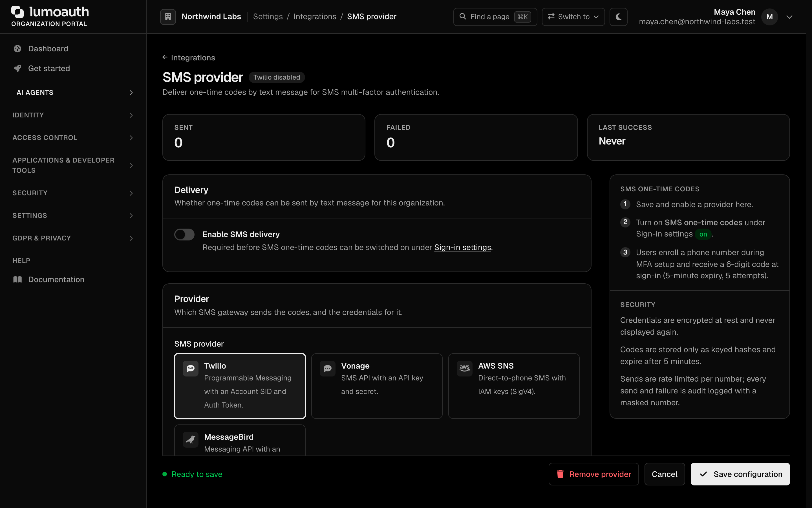Toggle dark mode moon icon
Screen dimensions: 812x508
(618, 16)
